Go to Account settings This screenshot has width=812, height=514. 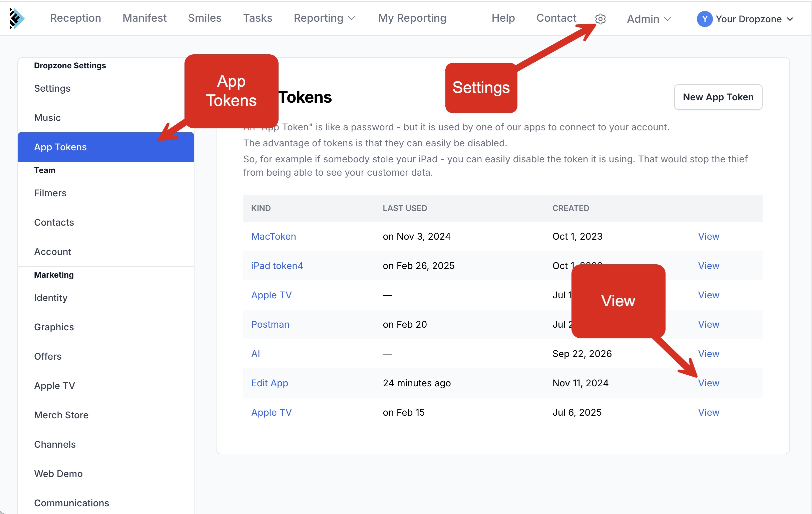(x=106, y=252)
